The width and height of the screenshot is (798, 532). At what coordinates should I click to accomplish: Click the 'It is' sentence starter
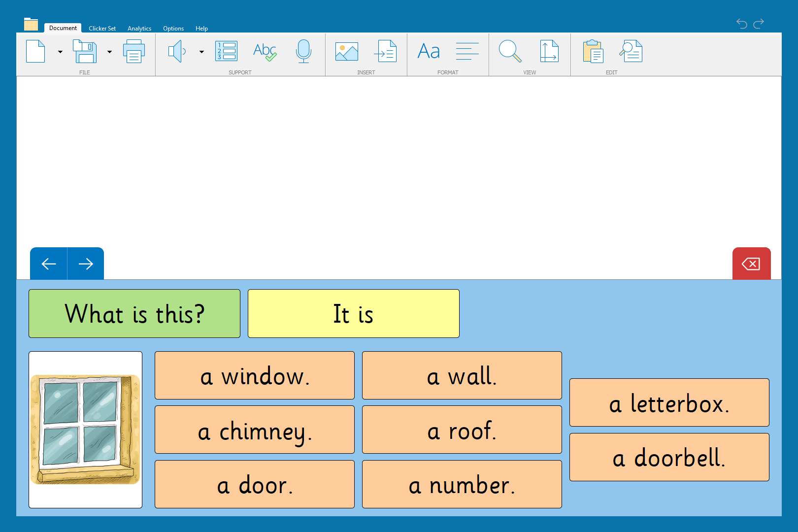[x=353, y=314]
